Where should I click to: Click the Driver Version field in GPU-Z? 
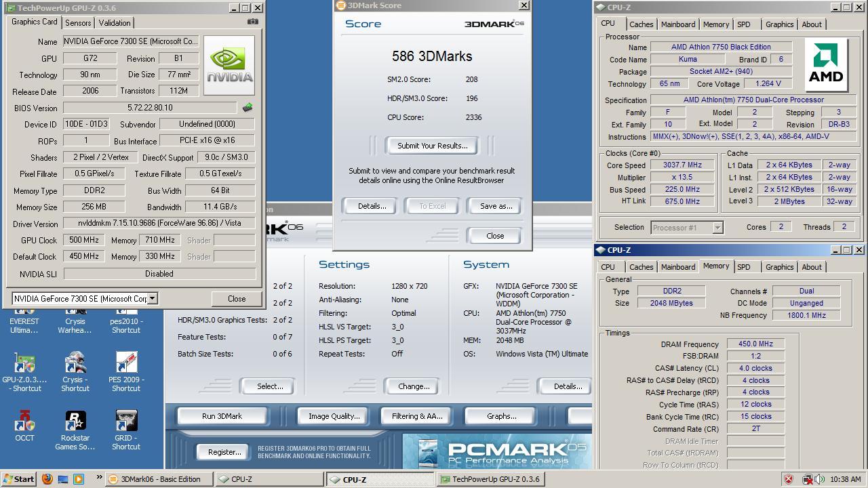click(x=159, y=223)
